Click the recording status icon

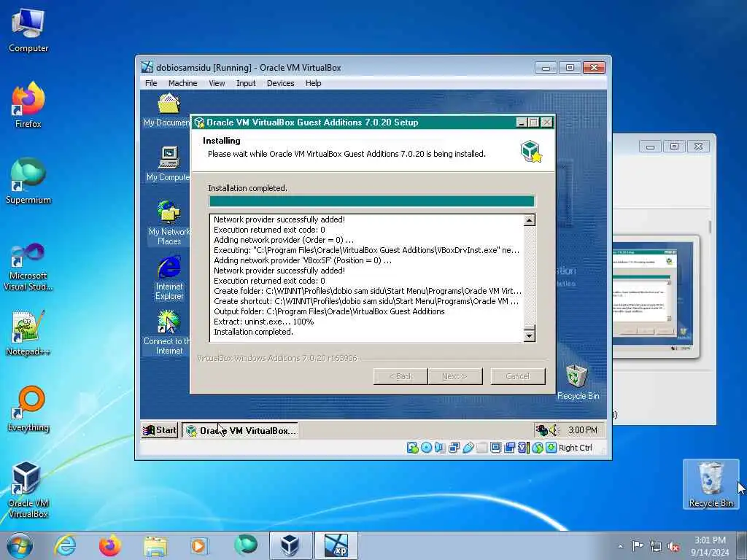pos(509,448)
